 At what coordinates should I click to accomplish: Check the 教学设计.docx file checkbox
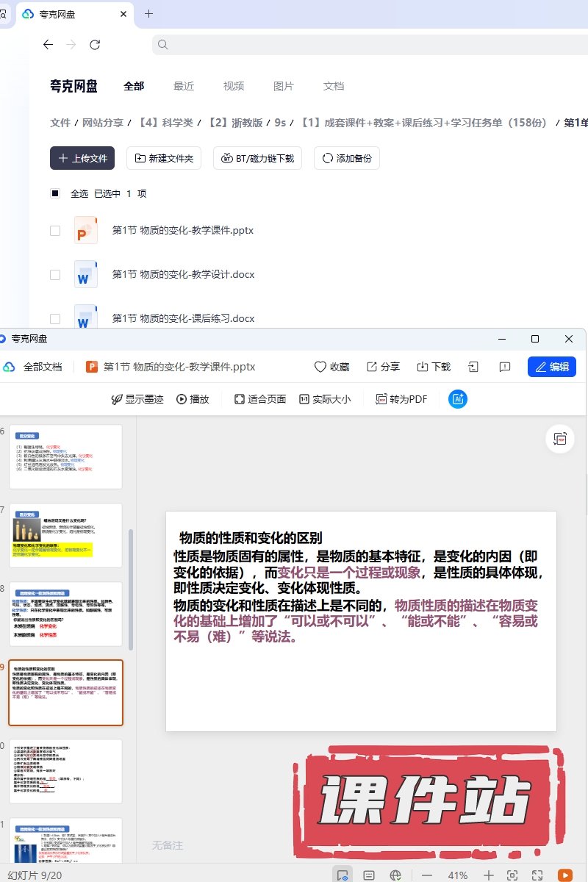click(55, 275)
